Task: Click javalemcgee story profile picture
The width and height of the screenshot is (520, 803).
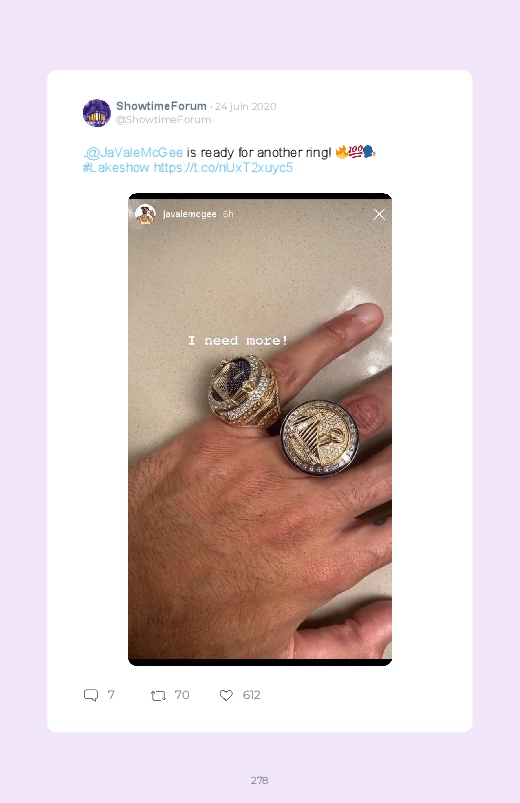Action: pos(145,214)
